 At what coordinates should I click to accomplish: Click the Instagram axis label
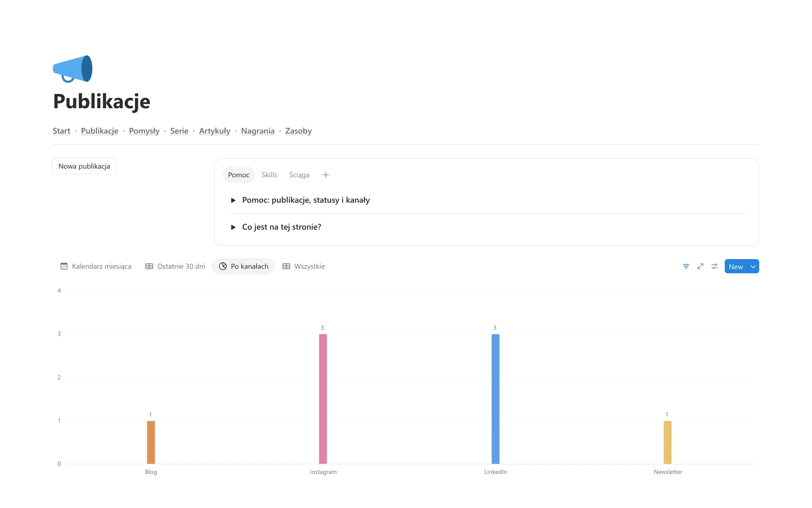click(323, 472)
